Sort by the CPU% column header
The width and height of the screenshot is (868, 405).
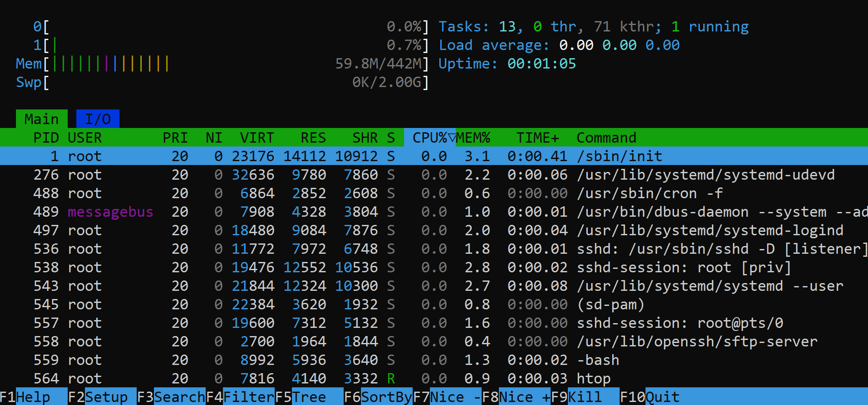pyautogui.click(x=429, y=137)
